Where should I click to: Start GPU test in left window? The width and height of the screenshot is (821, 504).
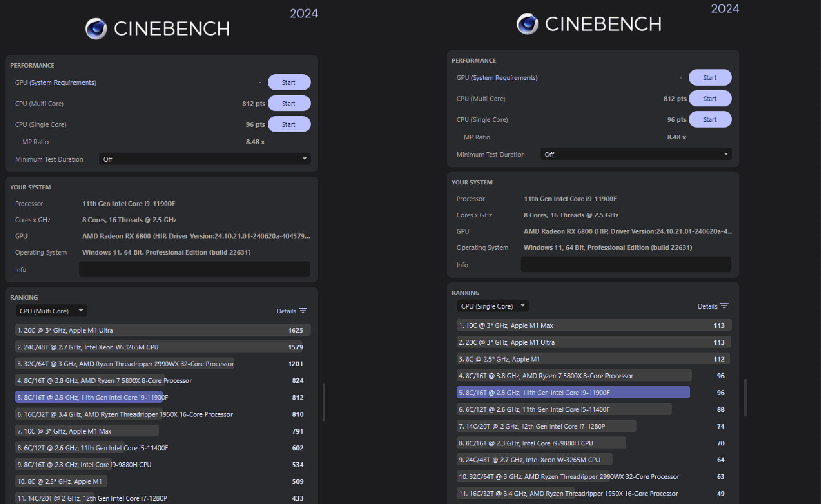(289, 82)
